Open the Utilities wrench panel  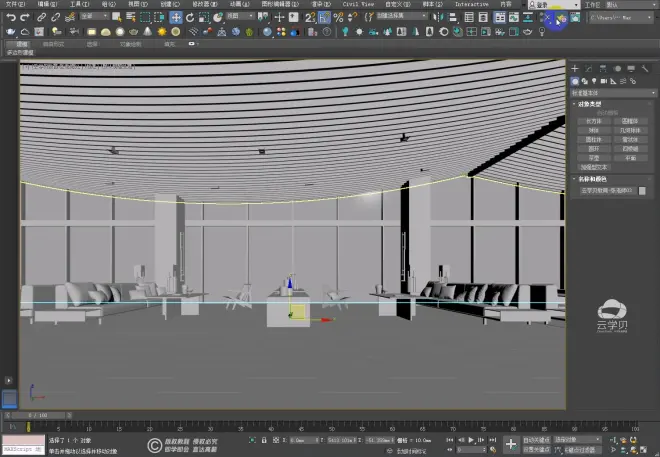coord(645,69)
